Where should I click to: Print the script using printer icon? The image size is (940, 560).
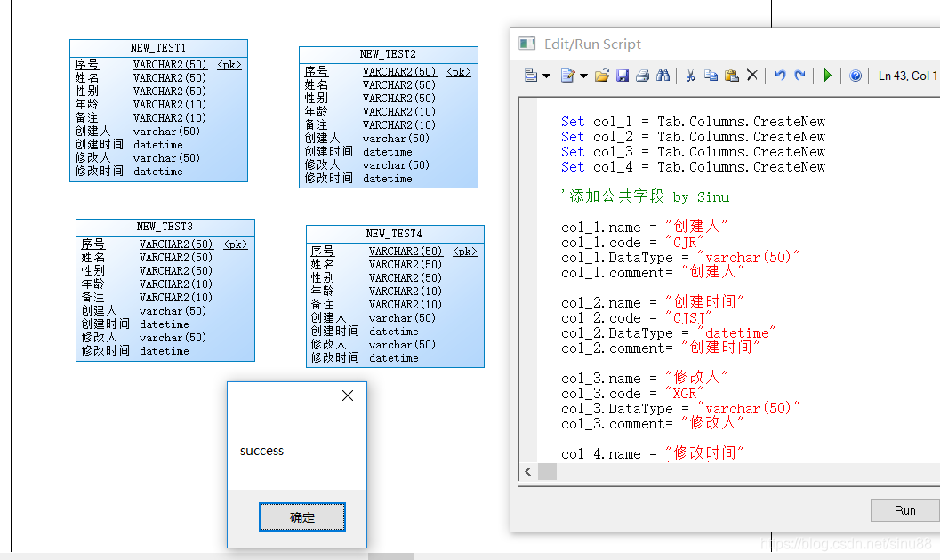pos(643,76)
